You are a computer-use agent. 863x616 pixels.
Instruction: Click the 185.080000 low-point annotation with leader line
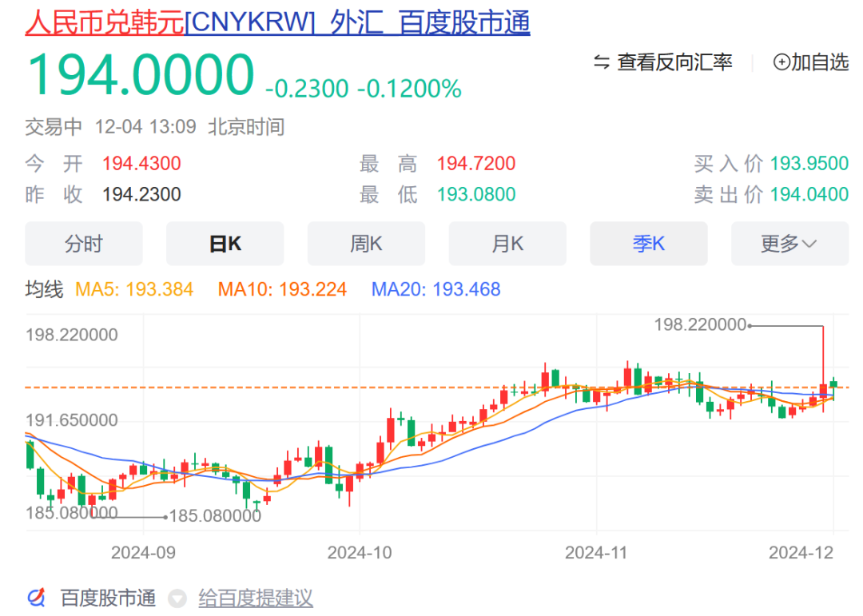(215, 516)
